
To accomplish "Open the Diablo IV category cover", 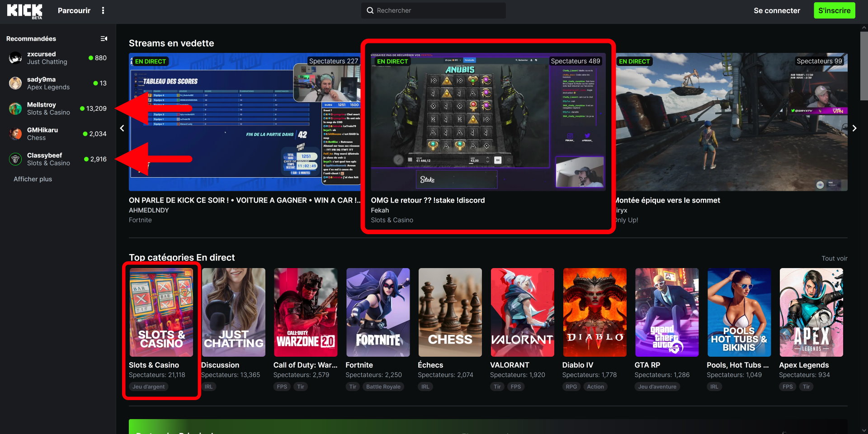I will 595,312.
